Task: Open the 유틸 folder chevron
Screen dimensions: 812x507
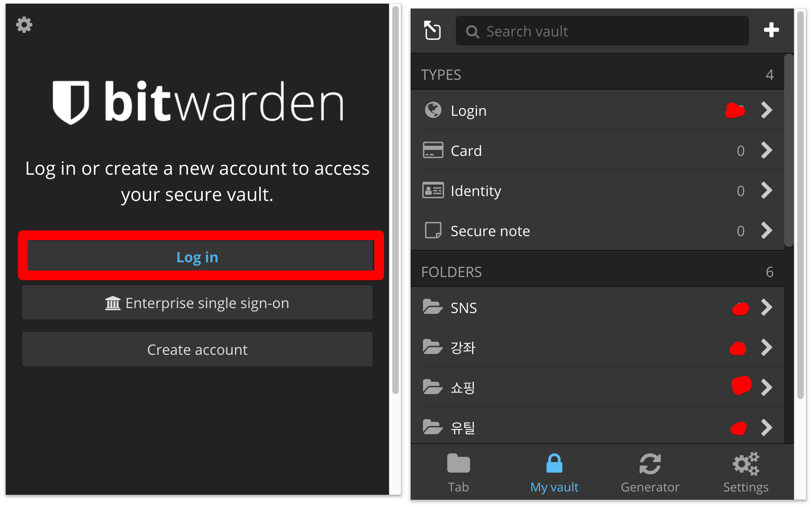Action: pos(767,428)
